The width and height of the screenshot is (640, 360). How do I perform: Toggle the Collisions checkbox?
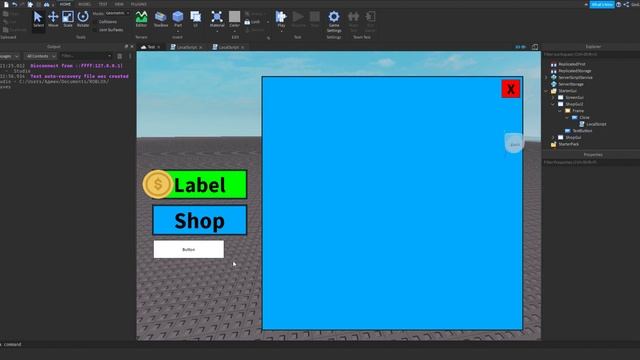coord(95,22)
